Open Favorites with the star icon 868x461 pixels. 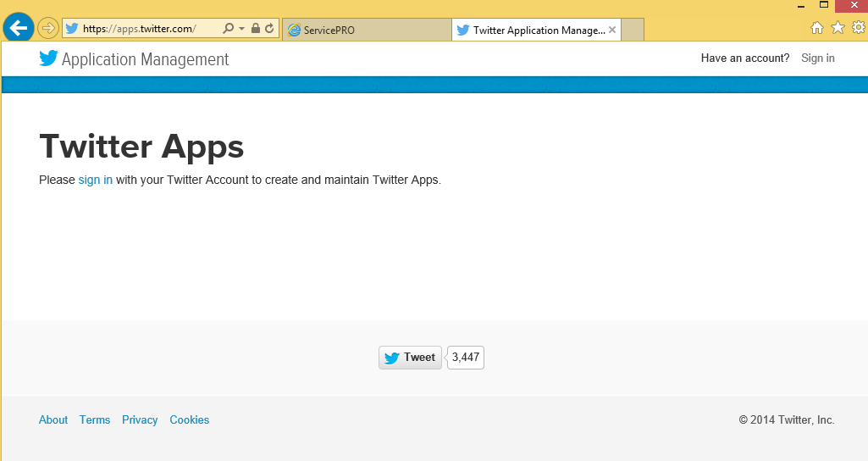tap(838, 28)
